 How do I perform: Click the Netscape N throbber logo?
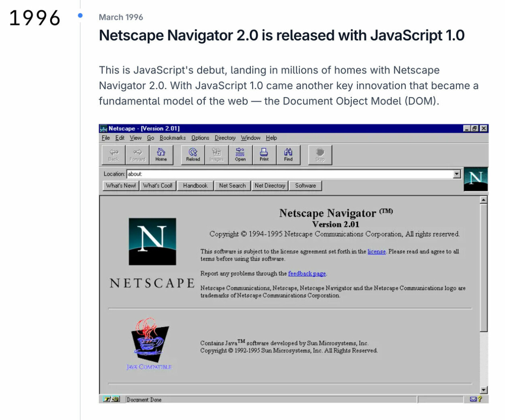[x=476, y=179]
